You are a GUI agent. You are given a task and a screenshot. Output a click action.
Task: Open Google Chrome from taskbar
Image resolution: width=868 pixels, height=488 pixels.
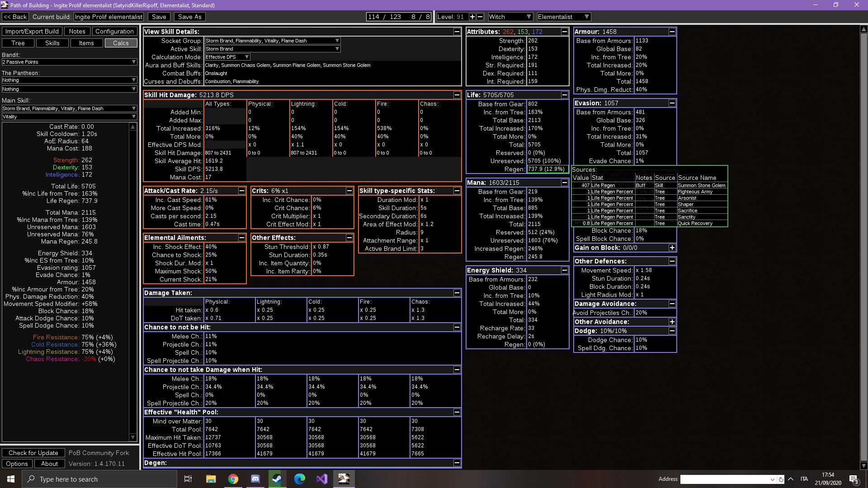[x=233, y=479]
